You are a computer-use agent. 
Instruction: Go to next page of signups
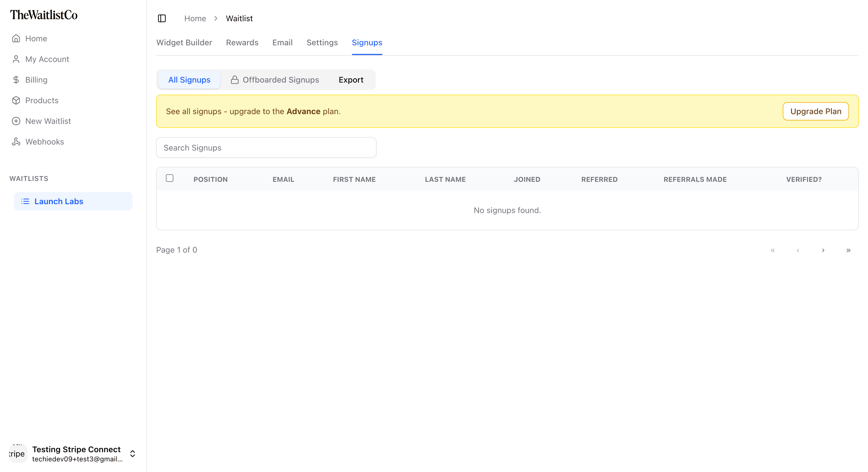[x=823, y=250]
